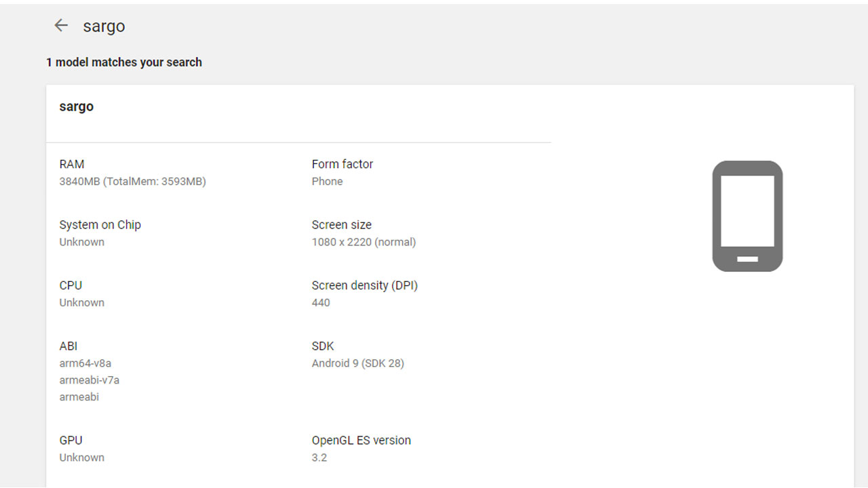This screenshot has width=868, height=488.
Task: Select the Android 9 (SDK 28) value
Action: click(x=358, y=363)
